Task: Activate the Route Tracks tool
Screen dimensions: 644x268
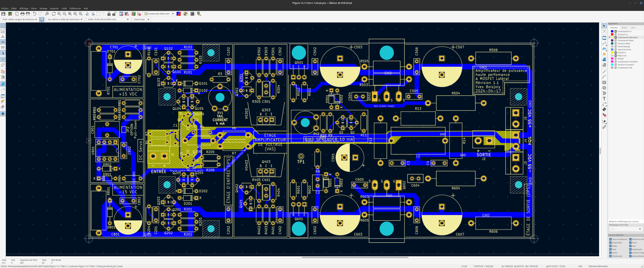Action: 604,43
